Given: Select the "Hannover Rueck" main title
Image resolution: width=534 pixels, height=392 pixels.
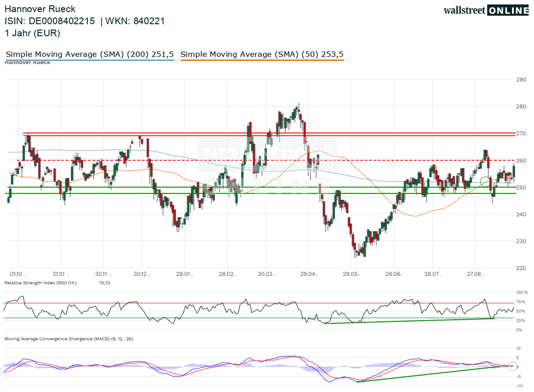Looking at the screenshot, I should (x=40, y=9).
